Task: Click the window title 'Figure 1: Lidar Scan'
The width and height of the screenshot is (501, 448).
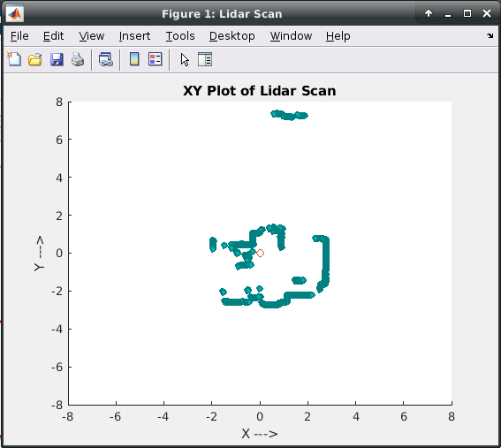Action: [x=222, y=14]
